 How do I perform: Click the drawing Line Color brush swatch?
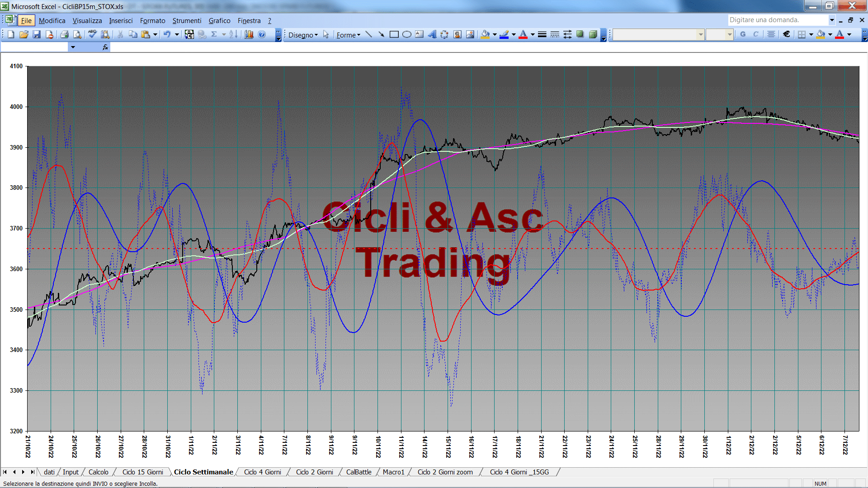pyautogui.click(x=504, y=34)
